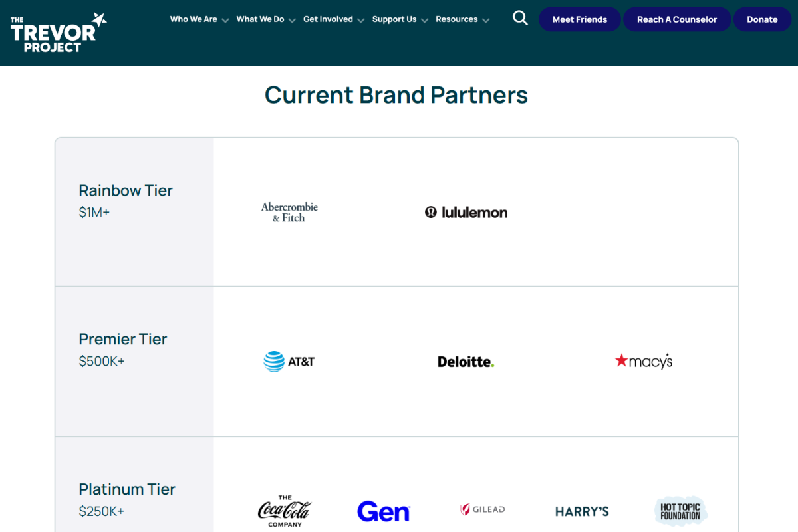Screen dimensions: 798x532
Task: Click the Abercrombie & Fitch logo
Action: pyautogui.click(x=289, y=211)
